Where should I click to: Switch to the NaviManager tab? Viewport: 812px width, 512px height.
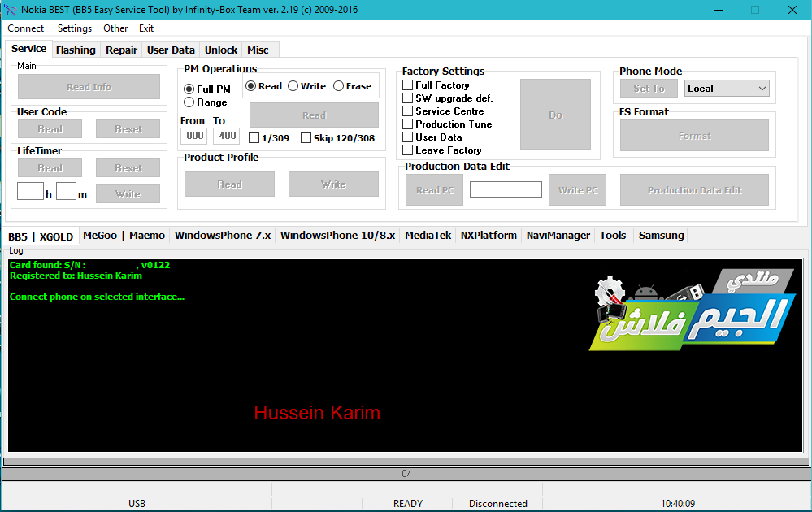click(x=558, y=236)
